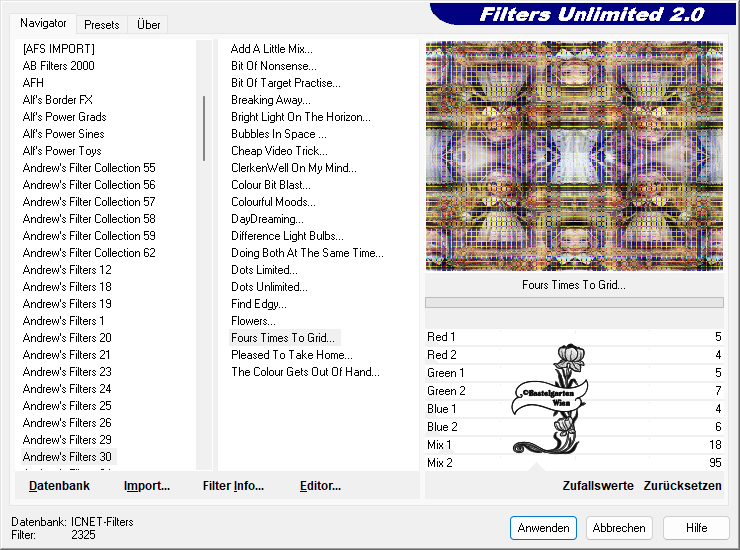Screen dimensions: 740x550
Task: Adjust the Red 2 slider
Action: pyautogui.click(x=574, y=355)
